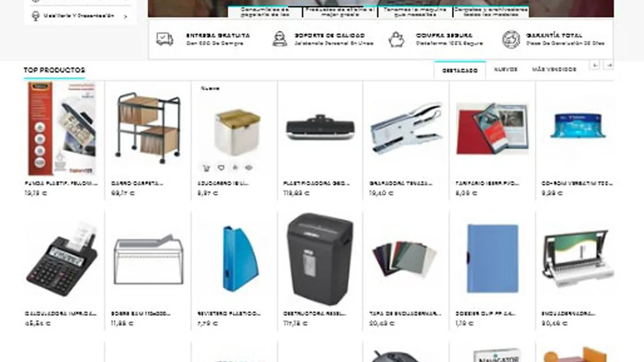Open the Más Vendidos tab
This screenshot has height=362, width=644.
(x=554, y=69)
